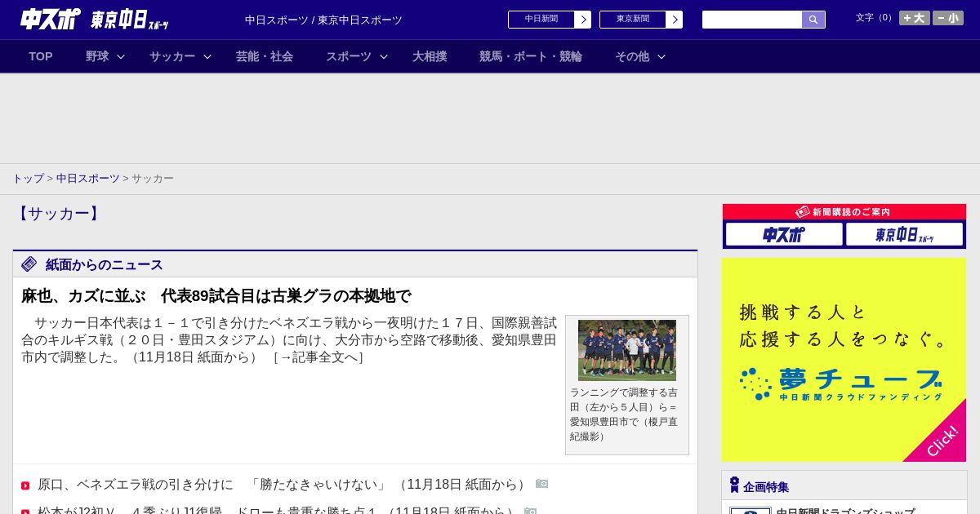Open the 大相撲 navigation item

click(x=430, y=56)
